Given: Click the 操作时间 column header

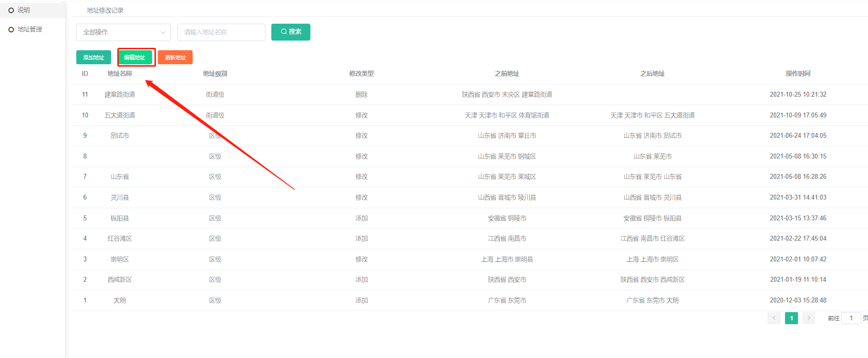Looking at the screenshot, I should 798,73.
